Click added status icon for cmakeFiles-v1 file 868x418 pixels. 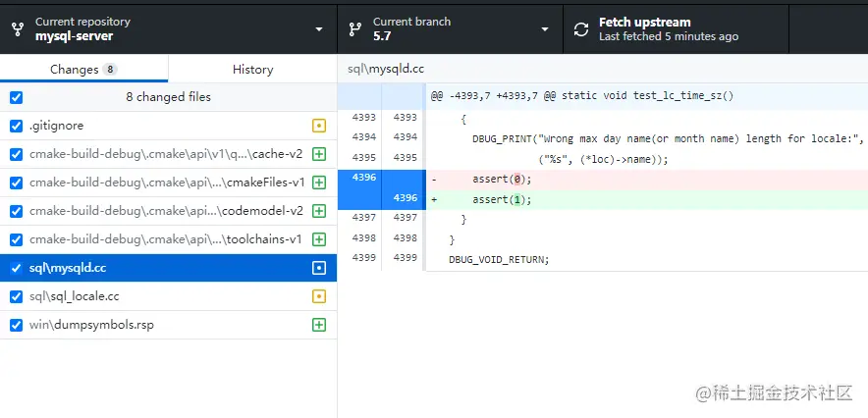319,183
